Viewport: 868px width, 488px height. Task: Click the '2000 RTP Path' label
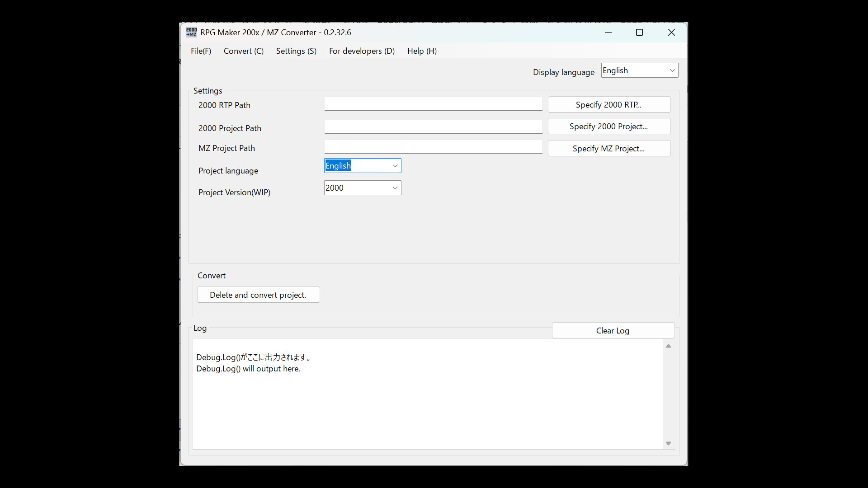tap(224, 105)
